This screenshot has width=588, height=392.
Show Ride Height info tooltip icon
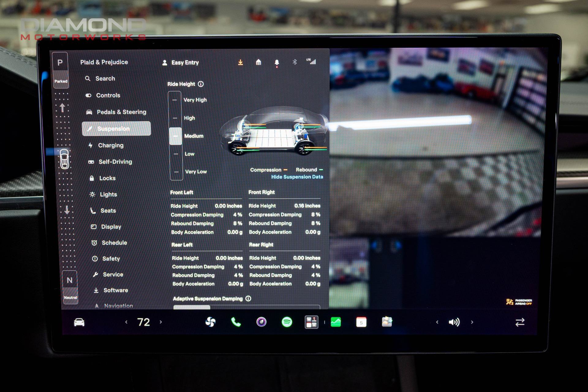201,84
